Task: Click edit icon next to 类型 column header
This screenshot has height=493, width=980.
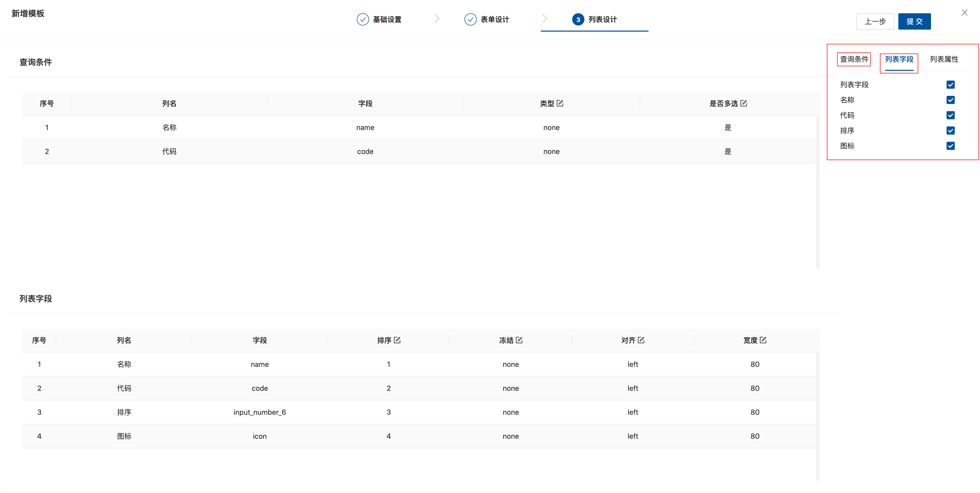Action: pyautogui.click(x=560, y=103)
